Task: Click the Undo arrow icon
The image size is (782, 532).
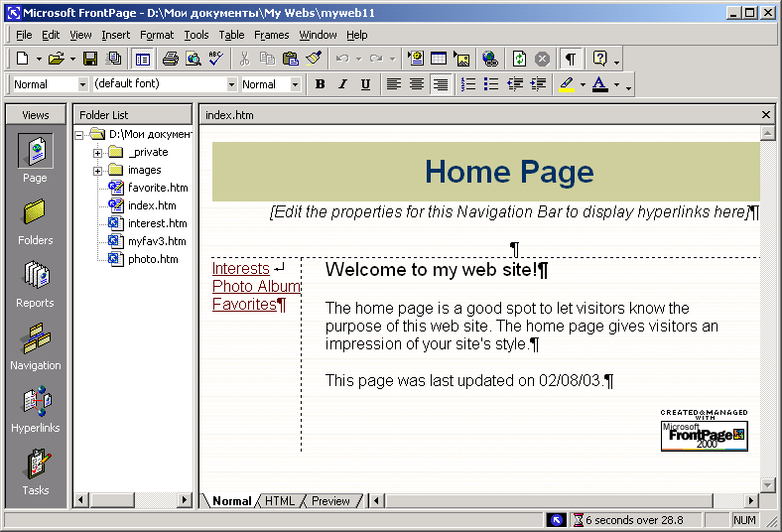Action: [342, 59]
